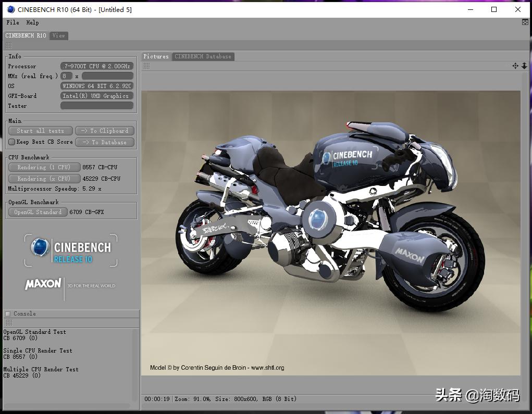
Task: Open the File menu
Action: click(x=13, y=22)
